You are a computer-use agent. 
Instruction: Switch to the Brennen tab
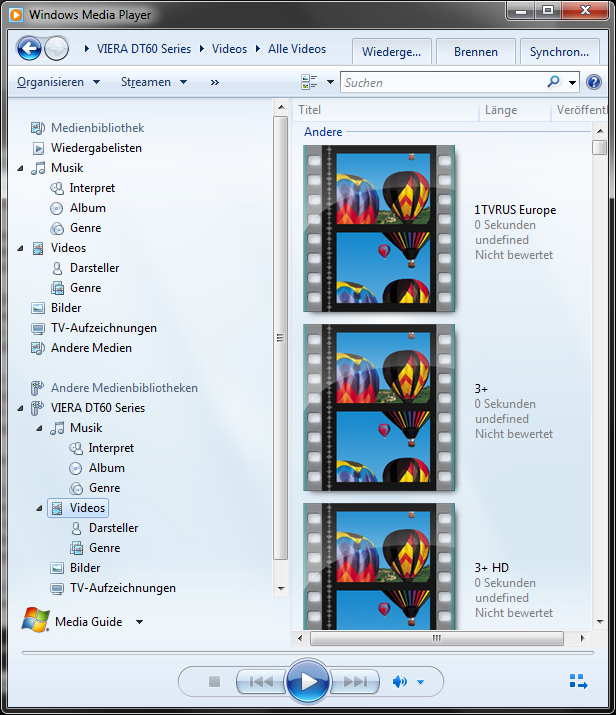coord(476,52)
